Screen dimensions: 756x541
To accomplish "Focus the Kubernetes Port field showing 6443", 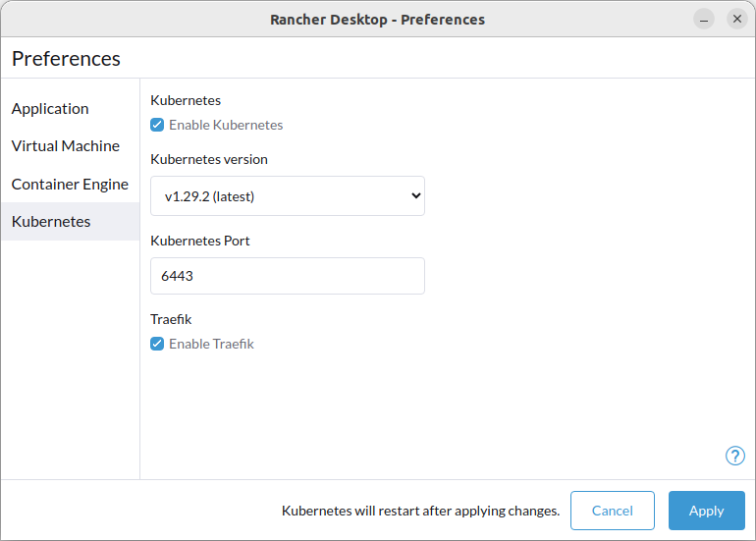I will [x=288, y=276].
